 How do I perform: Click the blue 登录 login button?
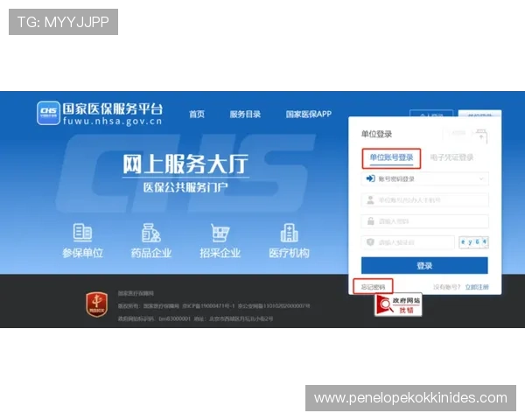coord(424,266)
